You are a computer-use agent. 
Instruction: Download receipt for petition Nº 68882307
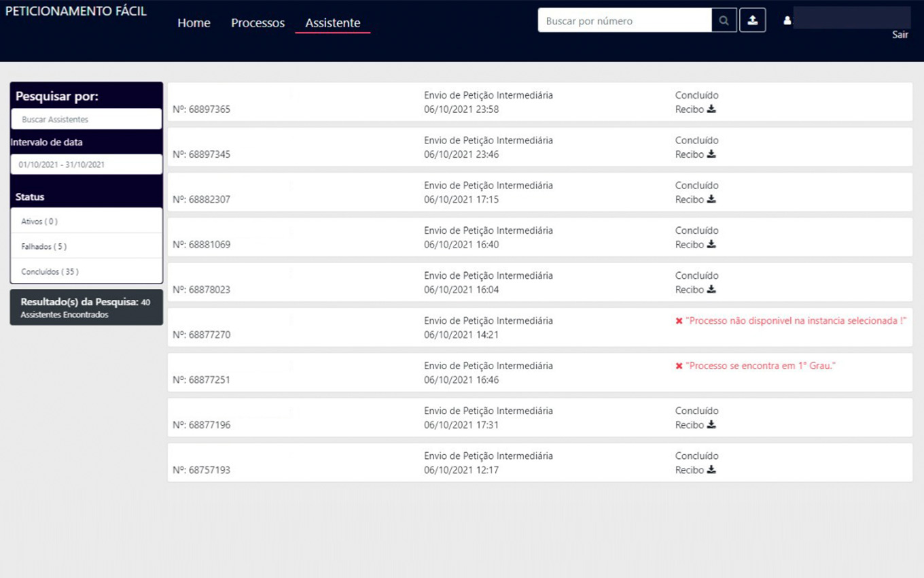[x=711, y=199]
